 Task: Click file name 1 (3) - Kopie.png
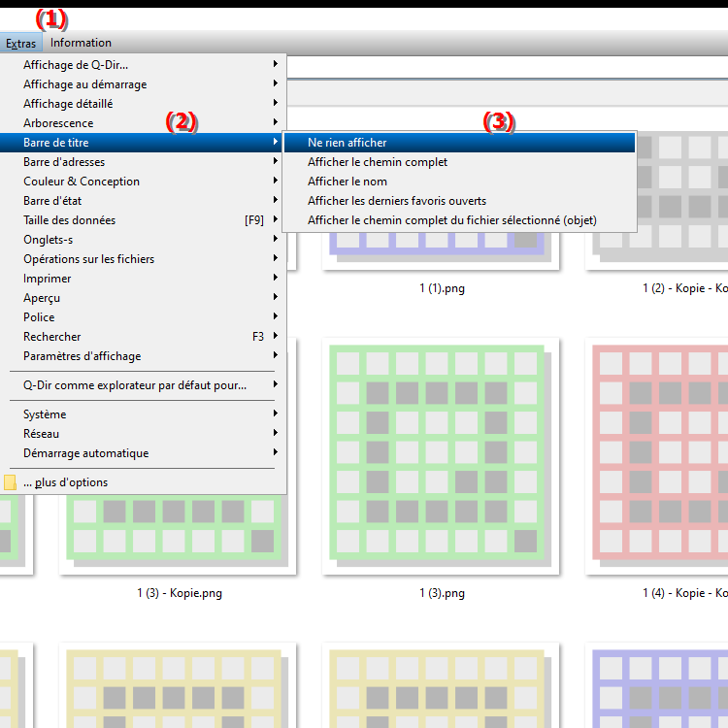coord(180,593)
